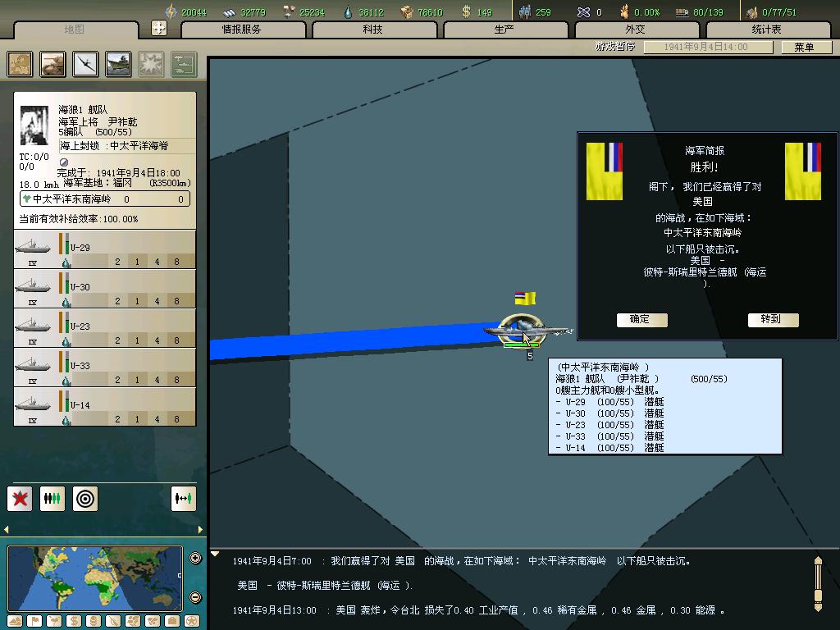The image size is (840, 630).
Task: Select the partisan map mode (knife icon)
Action: pos(113,621)
